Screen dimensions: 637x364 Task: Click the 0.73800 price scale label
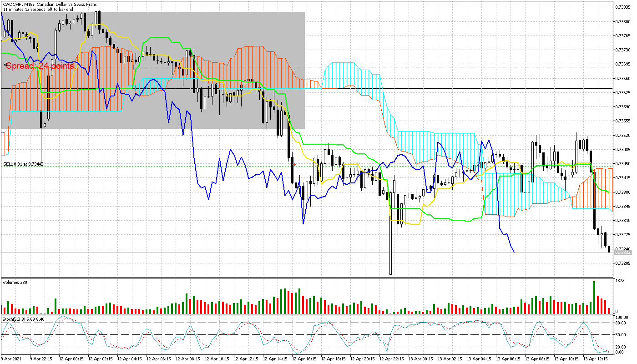tap(622, 21)
